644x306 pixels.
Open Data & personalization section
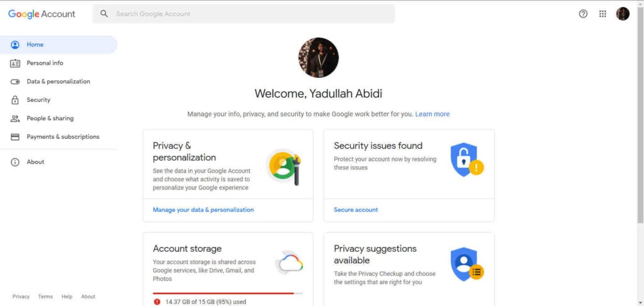(x=58, y=82)
